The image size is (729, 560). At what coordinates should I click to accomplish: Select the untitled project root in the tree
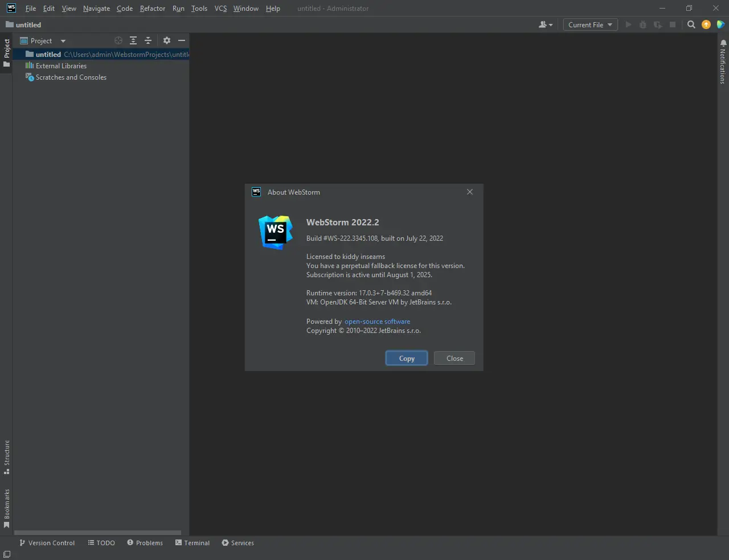[x=101, y=55]
